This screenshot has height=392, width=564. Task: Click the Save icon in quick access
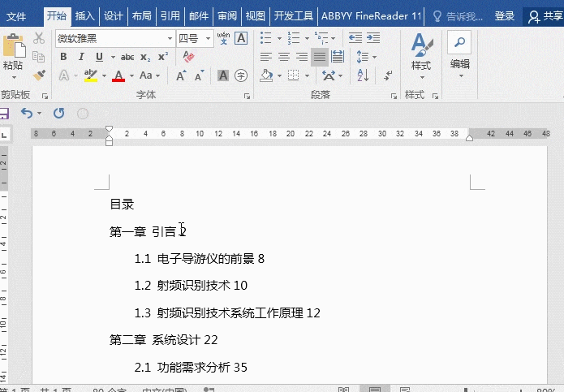3,114
